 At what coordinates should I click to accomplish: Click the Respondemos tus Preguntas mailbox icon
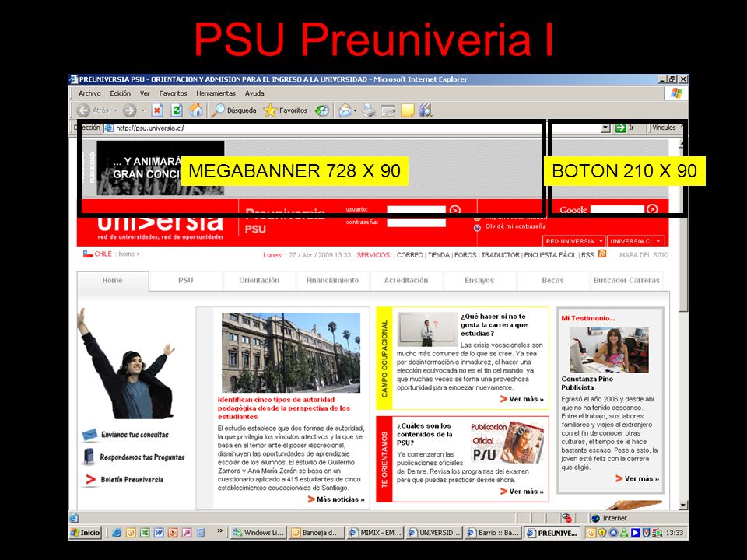click(89, 457)
